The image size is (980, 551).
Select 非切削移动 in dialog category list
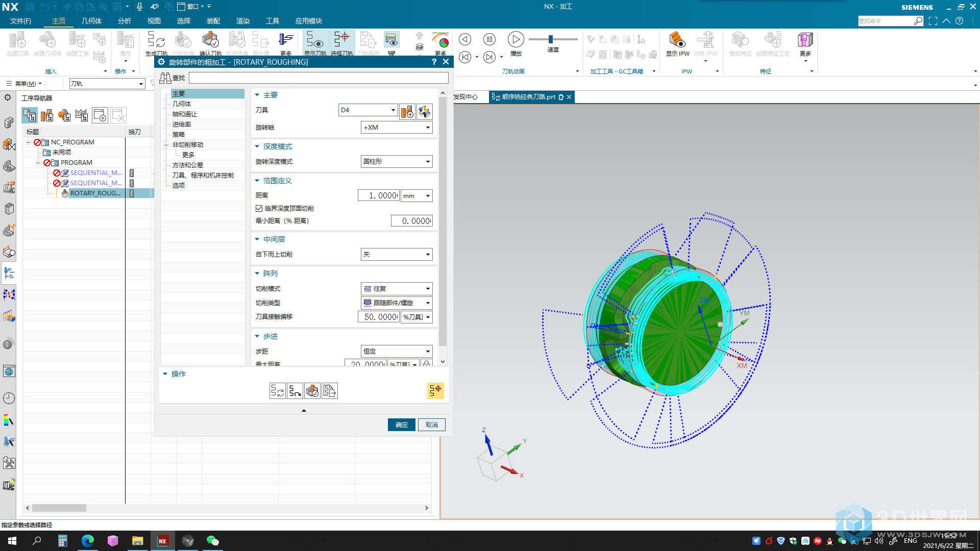click(188, 145)
